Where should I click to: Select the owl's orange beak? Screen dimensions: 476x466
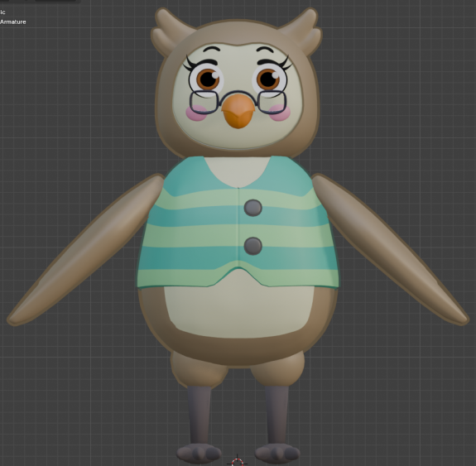click(238, 111)
